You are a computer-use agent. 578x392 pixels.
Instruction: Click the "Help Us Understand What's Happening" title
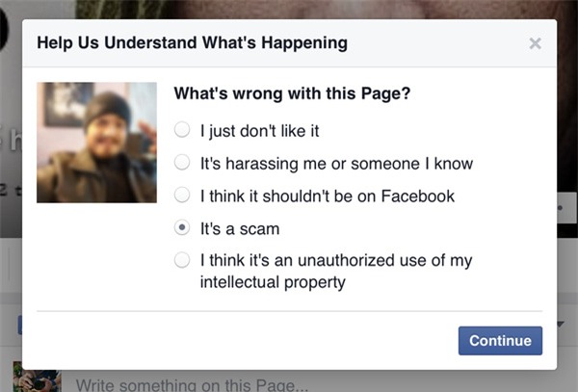(192, 43)
